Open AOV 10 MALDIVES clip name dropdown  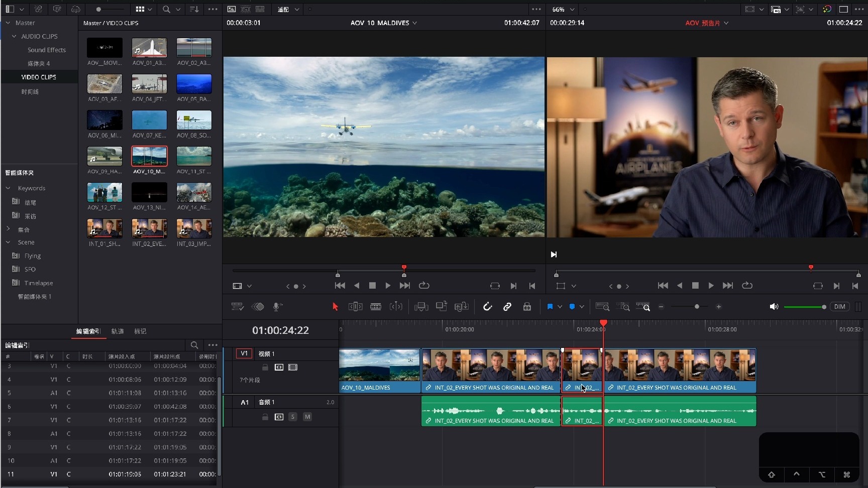coord(414,23)
